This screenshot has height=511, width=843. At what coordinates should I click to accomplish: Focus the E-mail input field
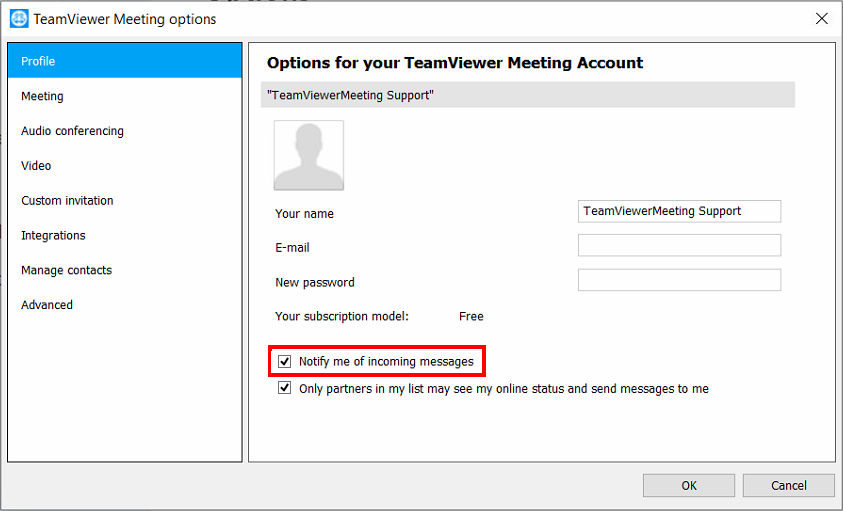pos(679,245)
